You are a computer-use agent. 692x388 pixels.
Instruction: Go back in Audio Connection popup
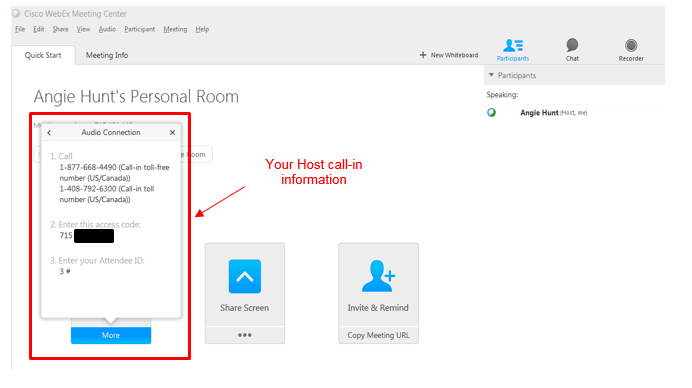coord(49,132)
